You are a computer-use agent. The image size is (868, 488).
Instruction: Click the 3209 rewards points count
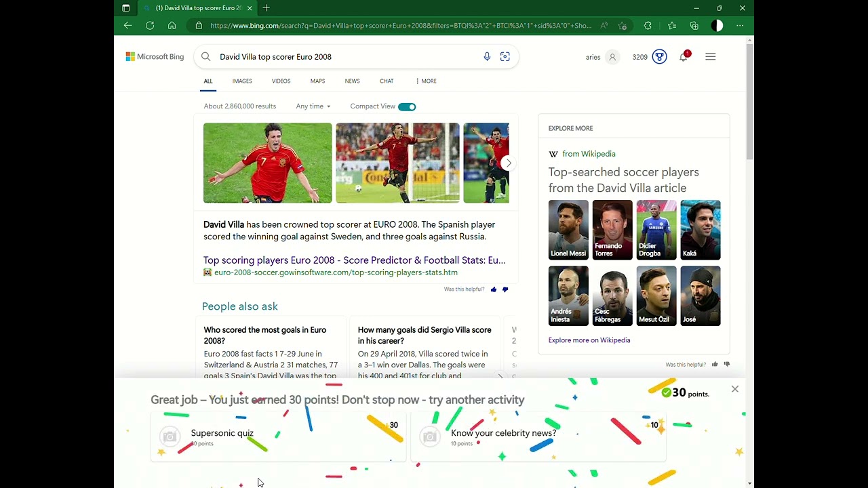639,57
